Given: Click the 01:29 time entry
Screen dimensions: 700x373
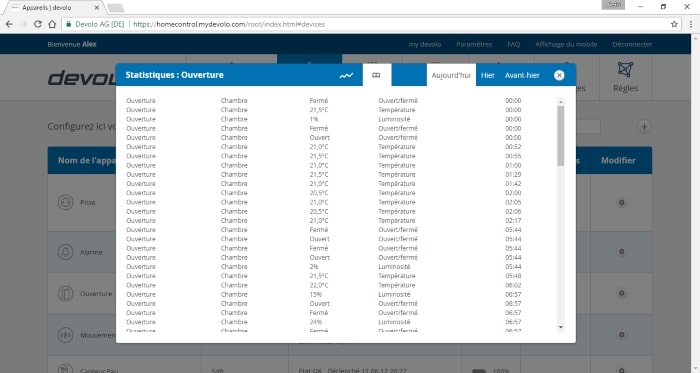Looking at the screenshot, I should [513, 174].
